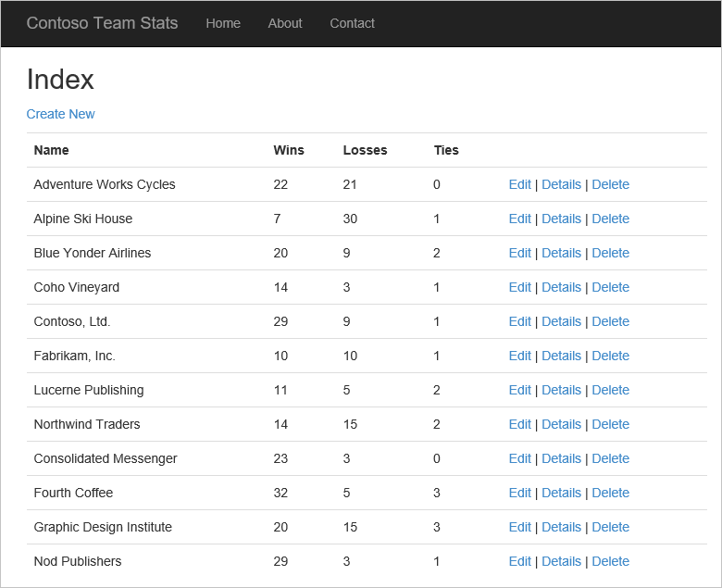Select Fourth Coffee wins value 32
The height and width of the screenshot is (588, 722).
click(280, 493)
